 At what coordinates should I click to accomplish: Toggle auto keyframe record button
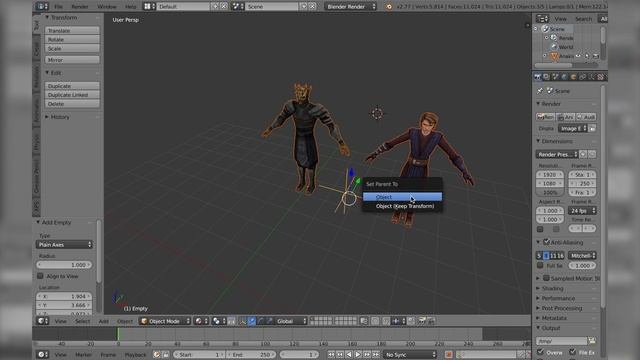tap(449, 354)
